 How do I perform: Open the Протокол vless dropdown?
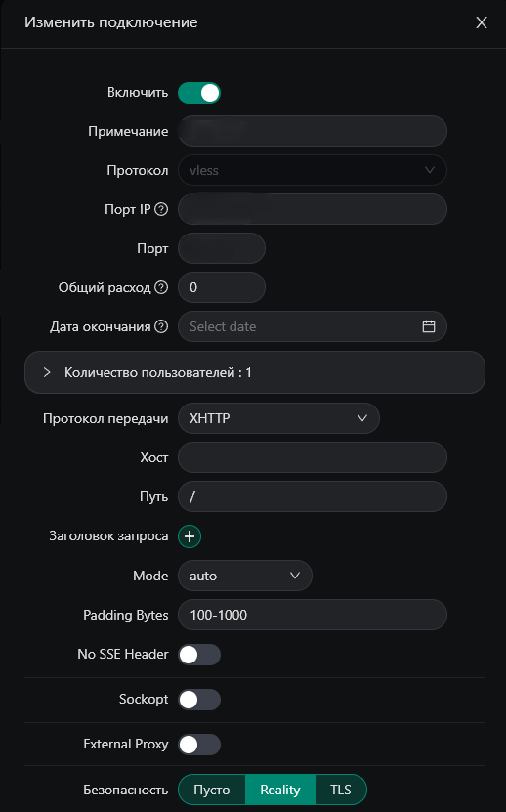point(313,170)
